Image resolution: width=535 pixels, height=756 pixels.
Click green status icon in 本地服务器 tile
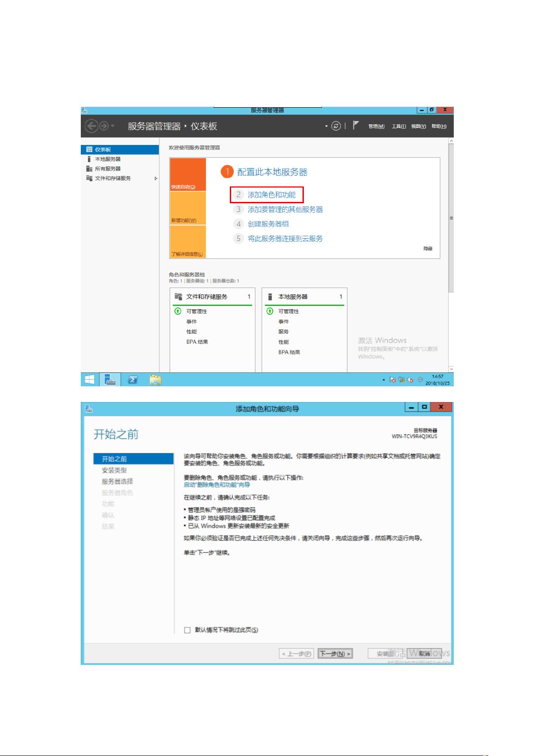click(270, 311)
